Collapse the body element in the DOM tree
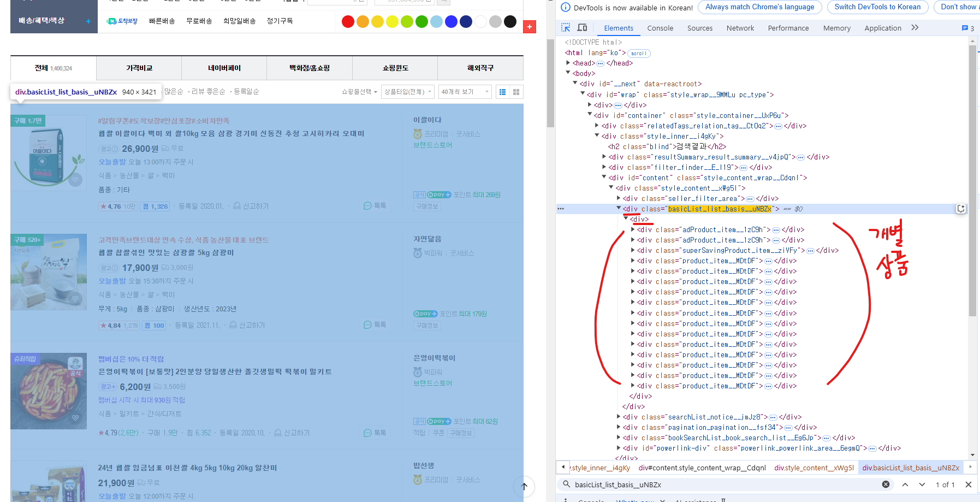The width and height of the screenshot is (980, 502). pos(568,73)
